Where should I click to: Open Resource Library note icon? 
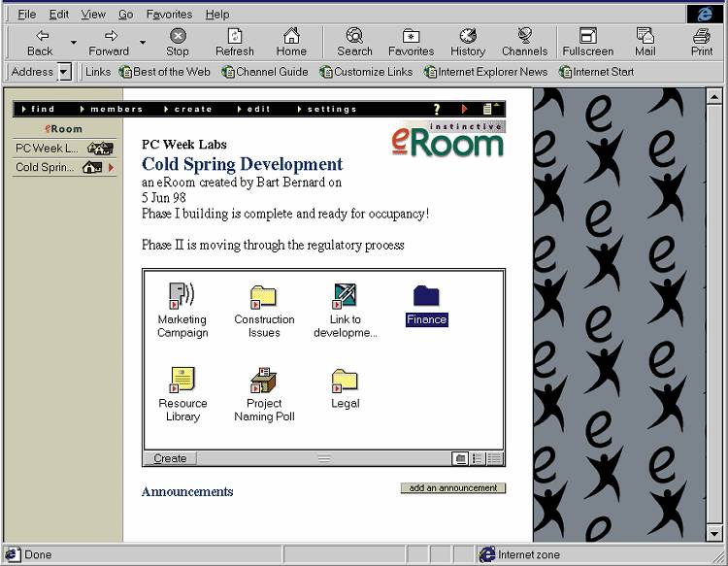[182, 380]
